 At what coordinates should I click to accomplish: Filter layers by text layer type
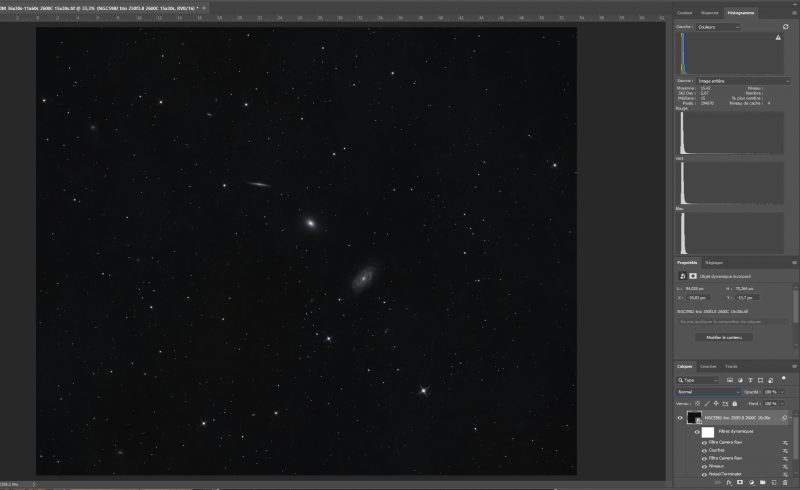pos(750,380)
